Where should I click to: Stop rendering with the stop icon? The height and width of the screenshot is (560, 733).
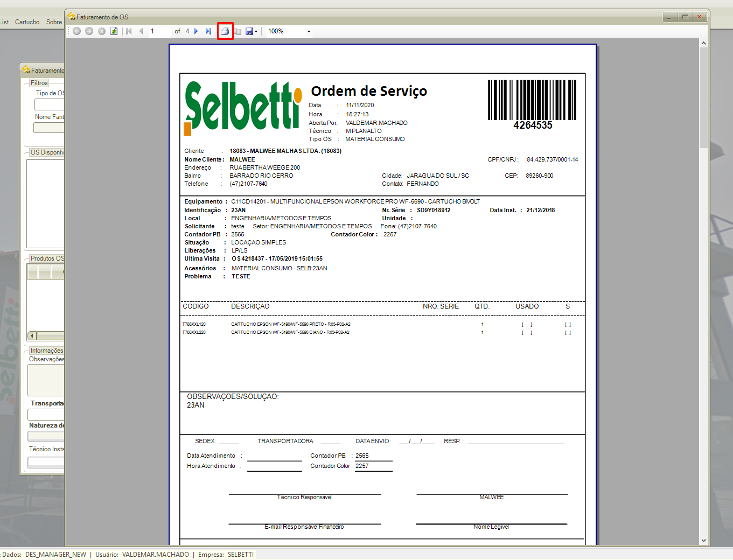pos(102,31)
